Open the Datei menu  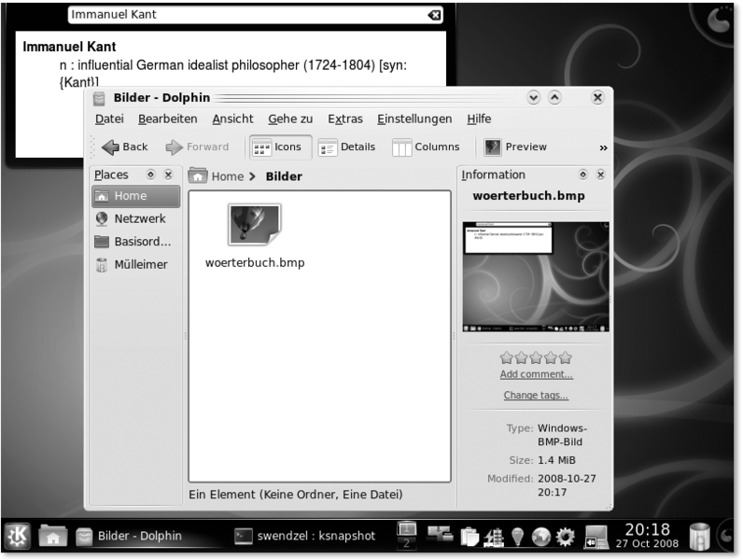(109, 119)
